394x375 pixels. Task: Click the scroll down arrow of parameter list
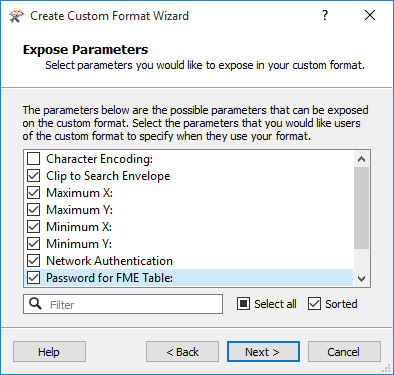(x=361, y=278)
